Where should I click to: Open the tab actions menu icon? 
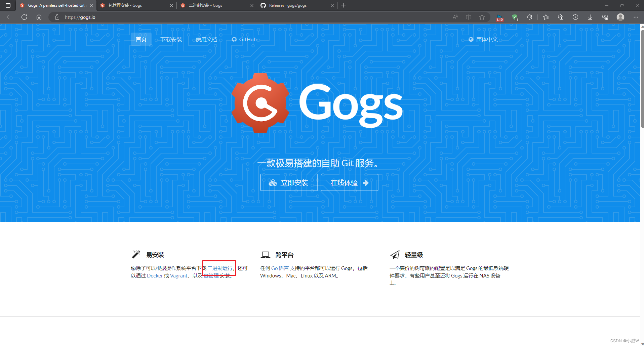8,5
